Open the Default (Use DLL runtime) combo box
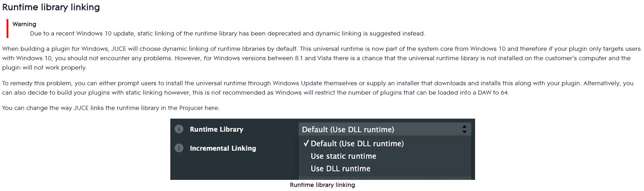 click(x=385, y=129)
